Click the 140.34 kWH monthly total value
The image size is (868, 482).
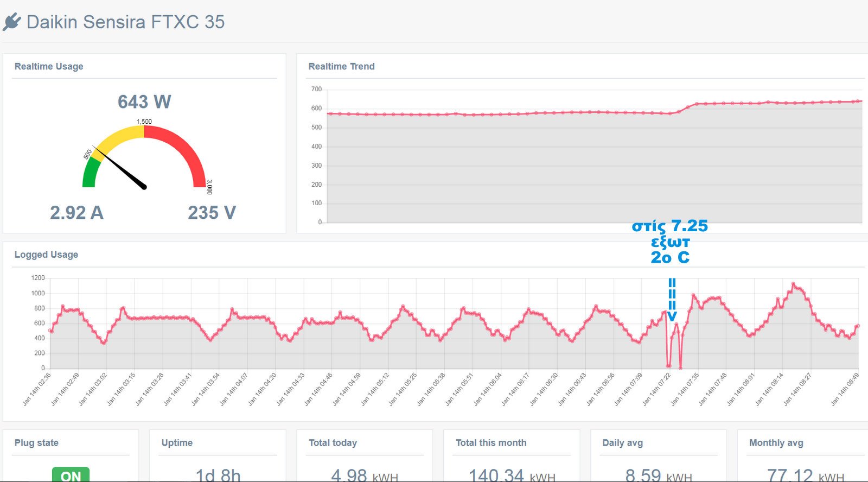tap(512, 475)
